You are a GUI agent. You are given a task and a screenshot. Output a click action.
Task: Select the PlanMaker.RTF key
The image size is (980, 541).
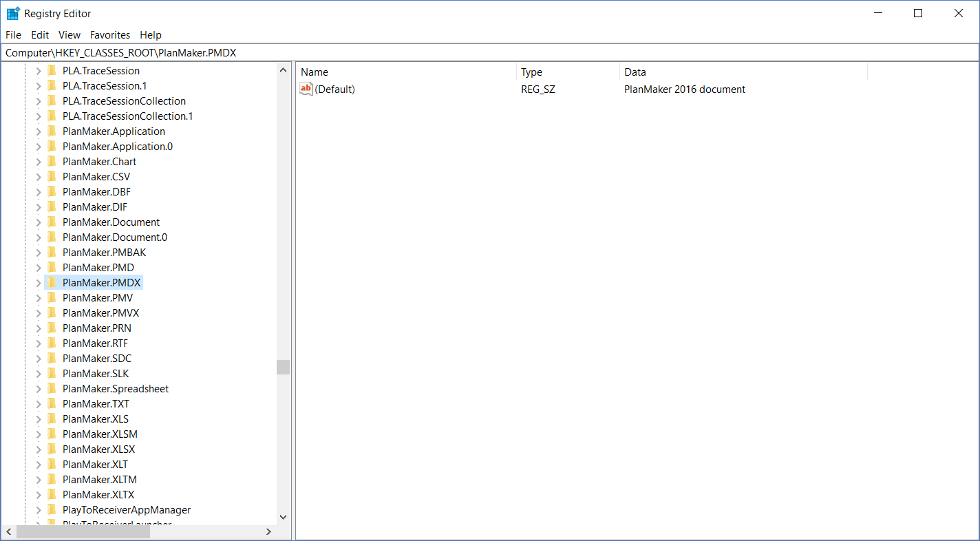(95, 343)
